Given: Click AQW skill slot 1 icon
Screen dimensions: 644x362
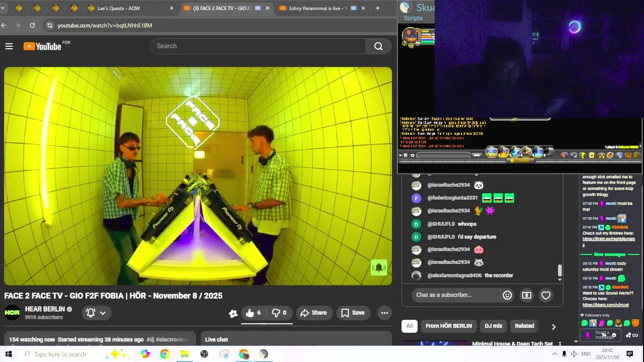Looking at the screenshot, I should point(492,152).
